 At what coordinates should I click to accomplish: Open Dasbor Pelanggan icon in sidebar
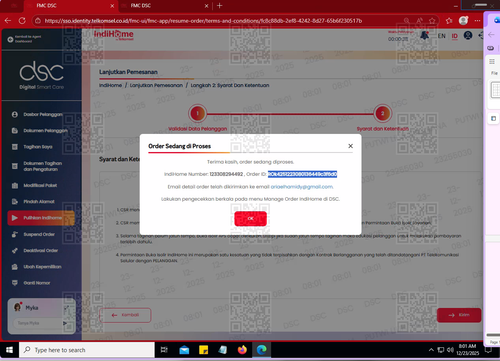click(15, 114)
